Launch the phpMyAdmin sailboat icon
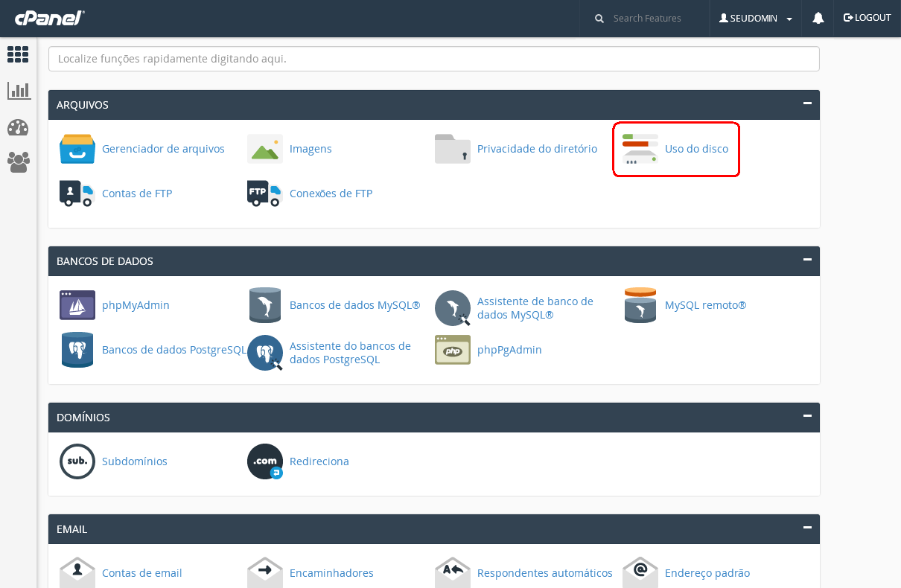The width and height of the screenshot is (901, 588). [77, 305]
